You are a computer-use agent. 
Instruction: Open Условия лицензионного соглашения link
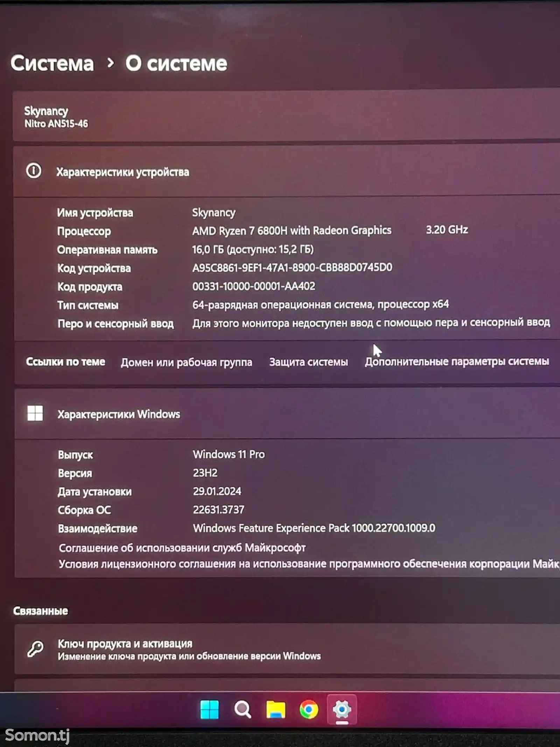pyautogui.click(x=309, y=564)
